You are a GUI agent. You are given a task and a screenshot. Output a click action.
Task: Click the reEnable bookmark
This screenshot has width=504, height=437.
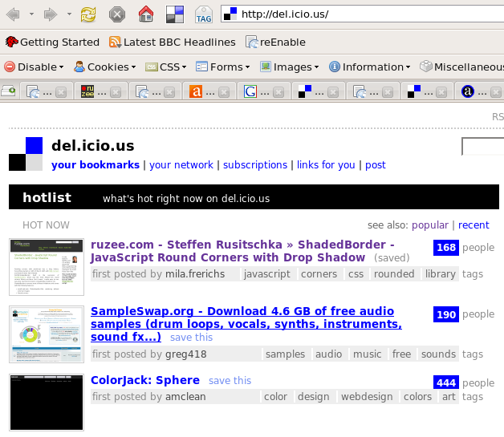click(275, 42)
